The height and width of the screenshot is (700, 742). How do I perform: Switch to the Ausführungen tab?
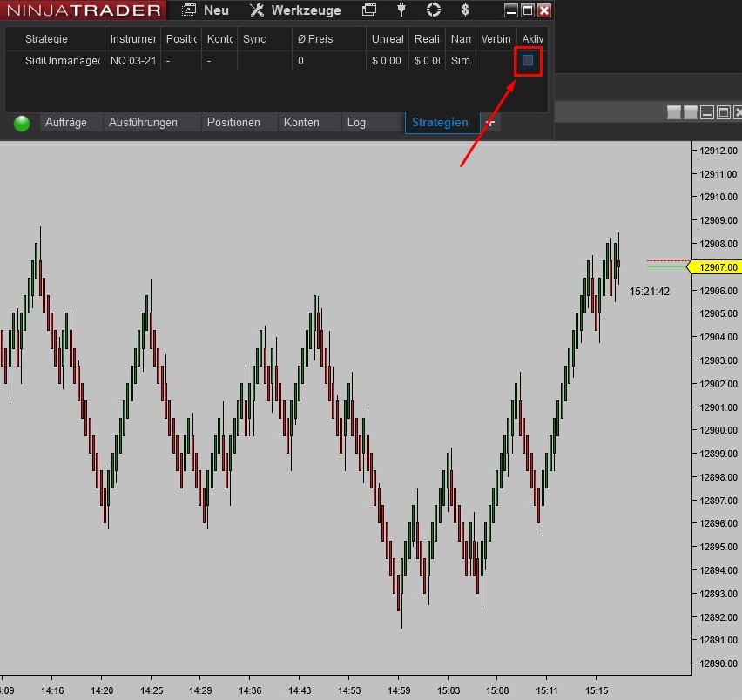click(x=143, y=123)
